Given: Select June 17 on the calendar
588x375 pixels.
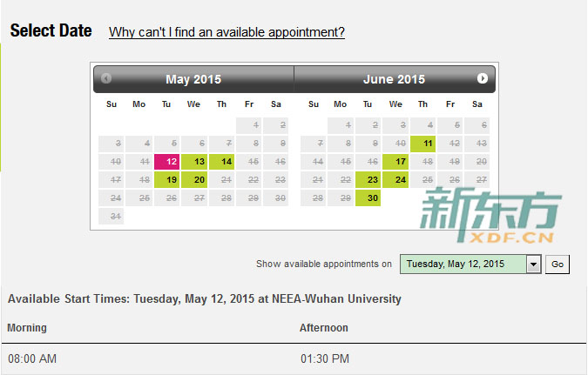Looking at the screenshot, I should tap(395, 162).
